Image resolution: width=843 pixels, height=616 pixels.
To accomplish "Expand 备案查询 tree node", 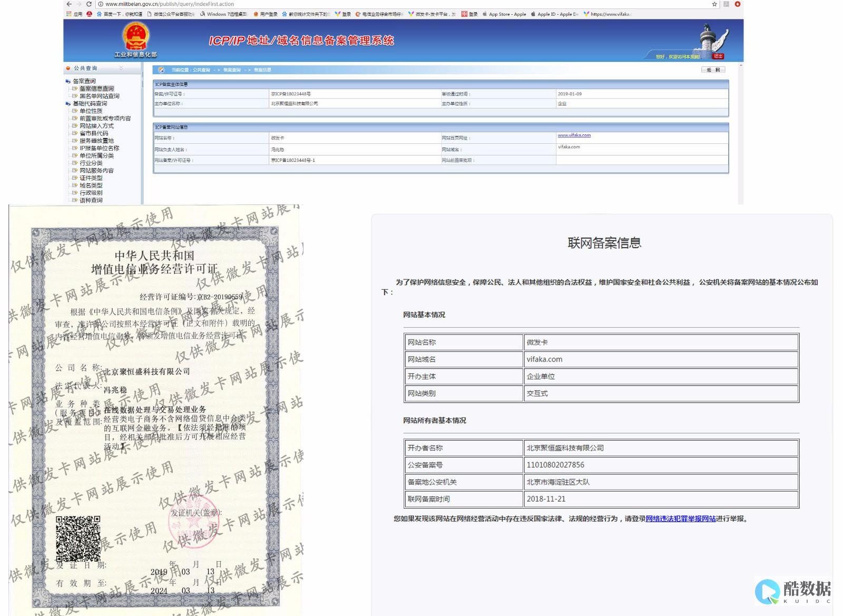I will (x=68, y=81).
